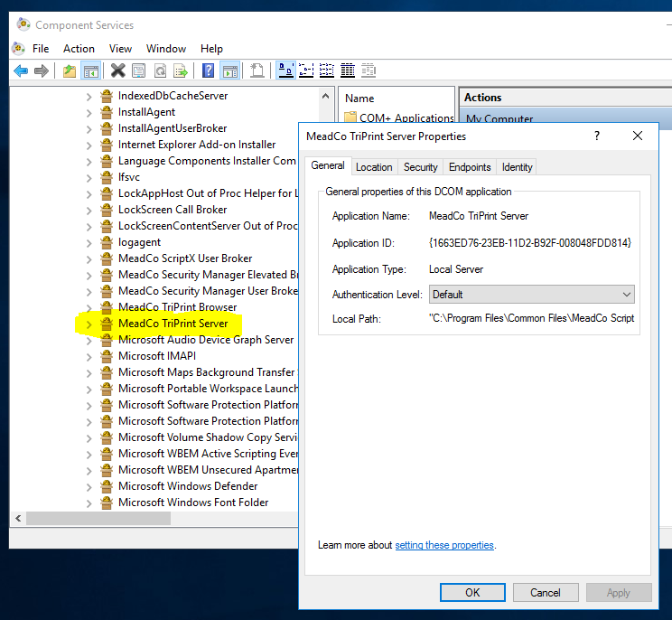Click the tree scrollbar's up arrow
672x620 pixels.
(x=326, y=96)
